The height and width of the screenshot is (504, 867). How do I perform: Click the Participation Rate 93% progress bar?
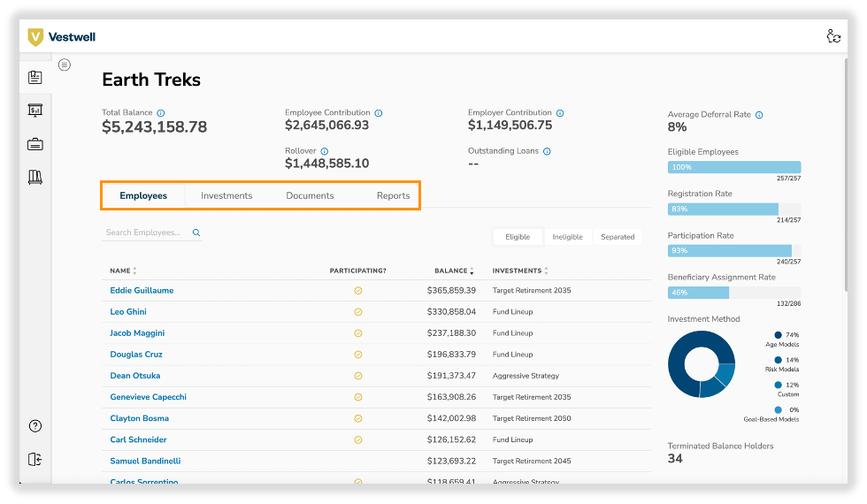(734, 251)
